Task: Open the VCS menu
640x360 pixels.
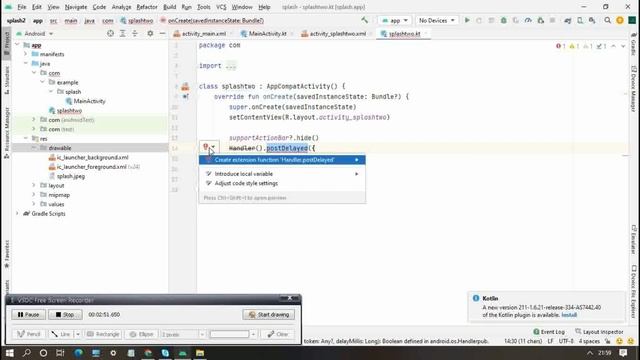Action: pos(221,7)
